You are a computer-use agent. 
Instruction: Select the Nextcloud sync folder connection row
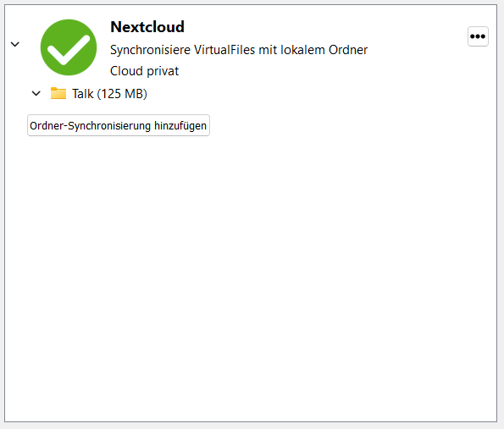point(251,47)
